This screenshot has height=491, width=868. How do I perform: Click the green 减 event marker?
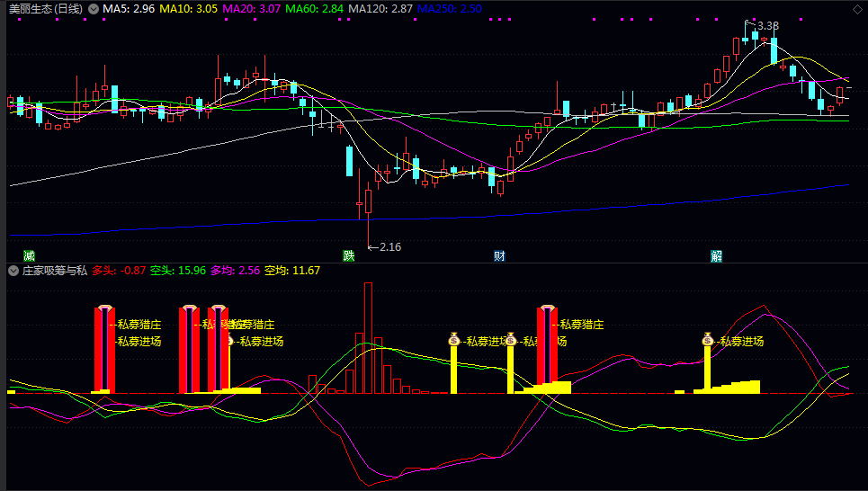29,255
